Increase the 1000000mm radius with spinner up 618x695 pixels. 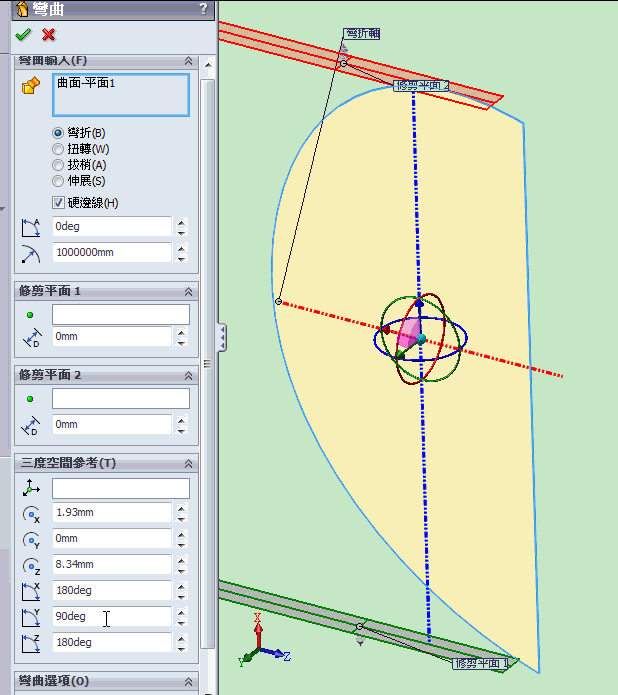[181, 249]
